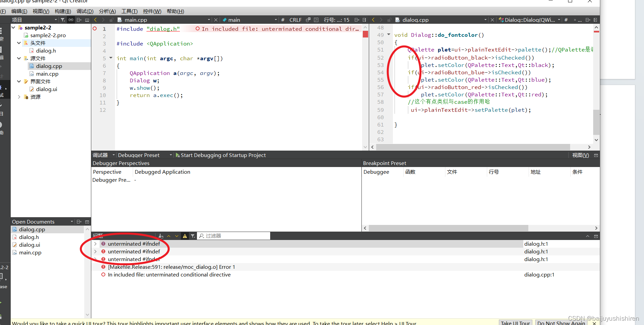Image resolution: width=644 pixels, height=325 pixels.
Task: Open the 调试(D) menu
Action: tap(85, 11)
